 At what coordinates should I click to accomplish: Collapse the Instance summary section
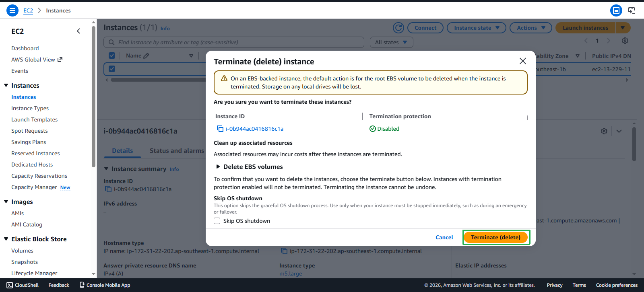point(106,169)
